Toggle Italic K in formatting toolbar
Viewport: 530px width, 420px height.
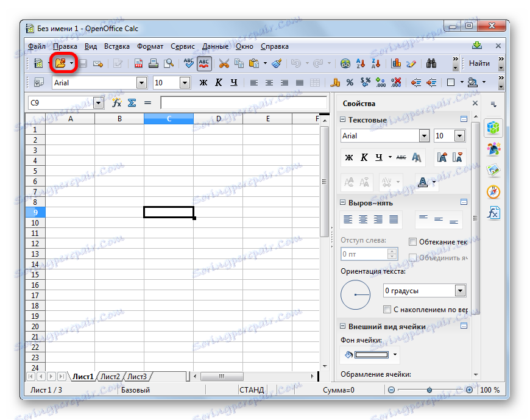218,82
